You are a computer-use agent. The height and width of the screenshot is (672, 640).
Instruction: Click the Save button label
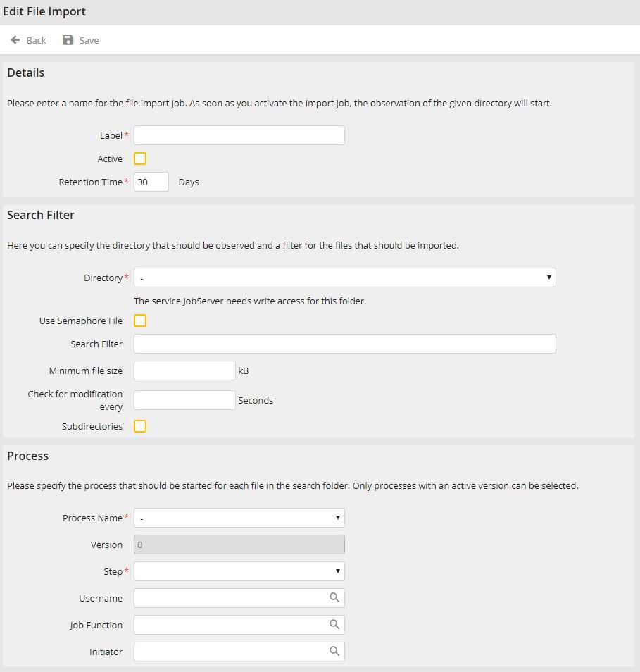(x=89, y=40)
